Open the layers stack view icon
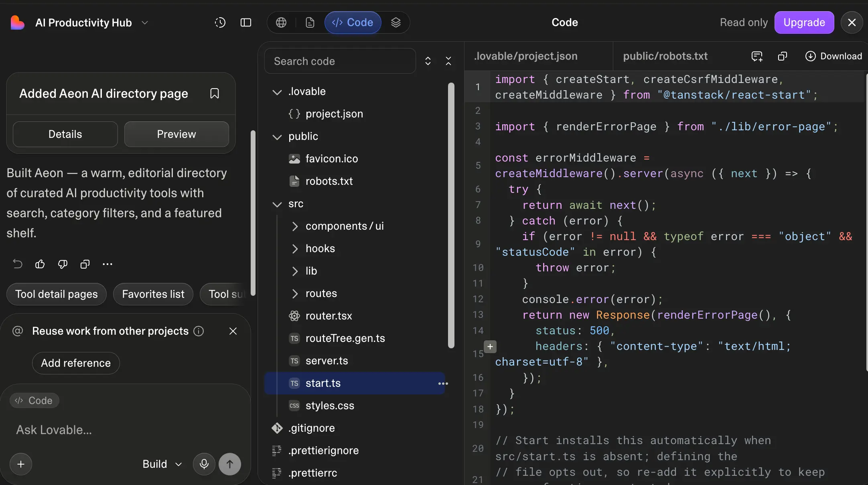Viewport: 868px width, 485px height. 396,22
